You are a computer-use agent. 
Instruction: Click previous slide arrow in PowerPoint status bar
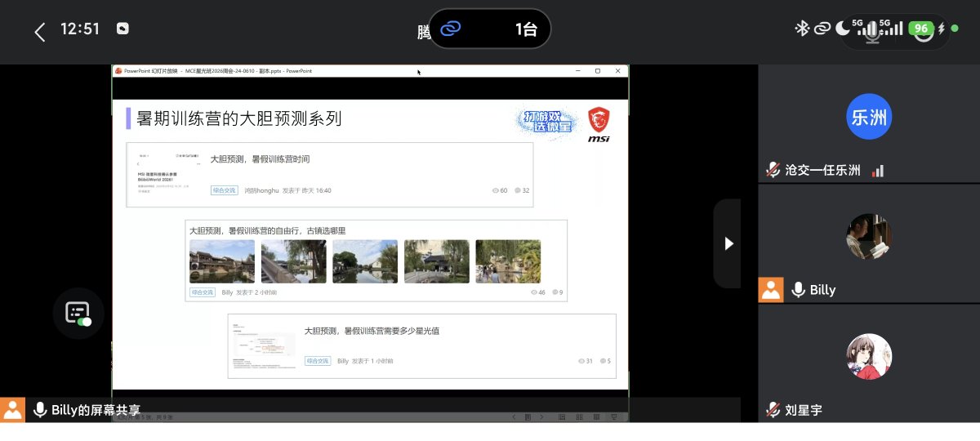pyautogui.click(x=514, y=416)
